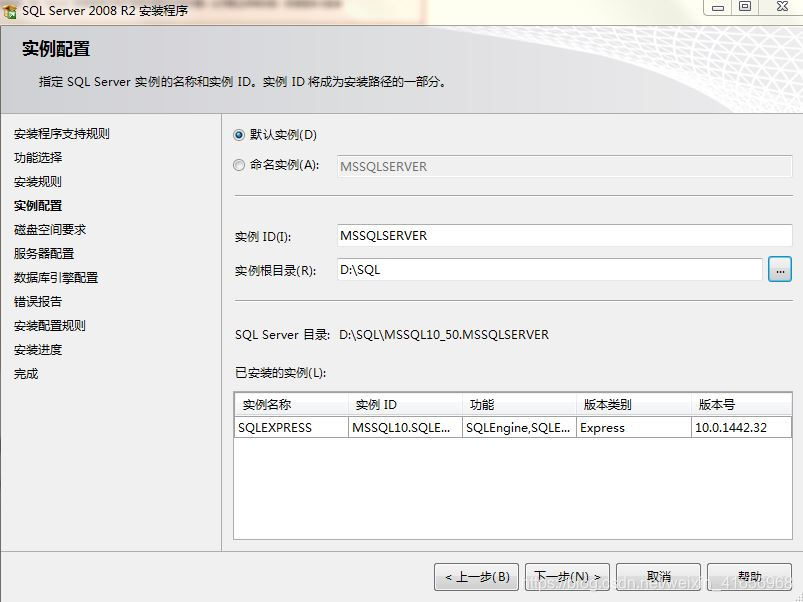Select 安装程序支持规则 step in sidebar
803x602 pixels.
(61, 134)
